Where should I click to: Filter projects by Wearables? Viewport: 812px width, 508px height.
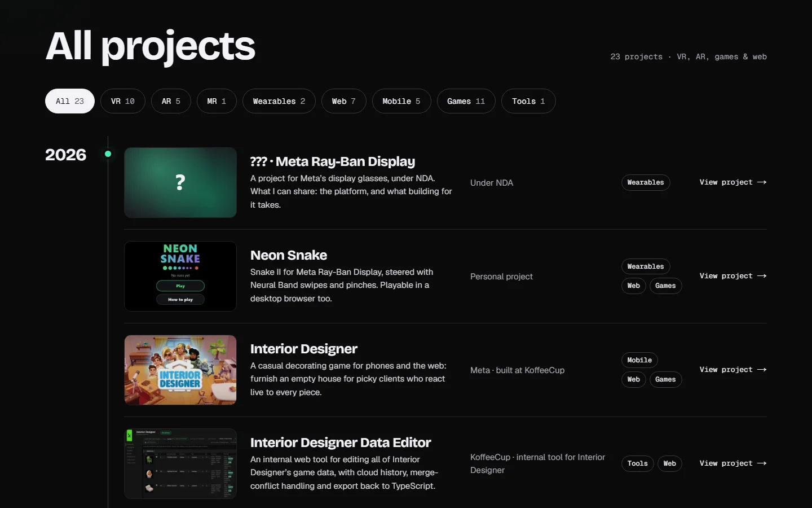[x=279, y=101]
